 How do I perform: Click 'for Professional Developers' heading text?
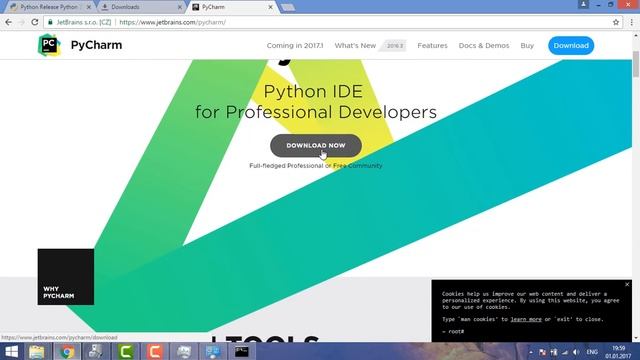click(x=316, y=112)
